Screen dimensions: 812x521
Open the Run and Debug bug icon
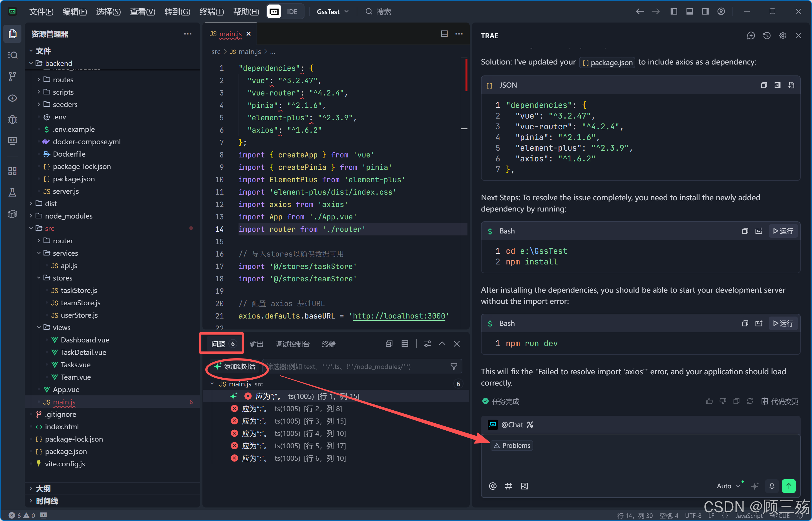pos(12,119)
